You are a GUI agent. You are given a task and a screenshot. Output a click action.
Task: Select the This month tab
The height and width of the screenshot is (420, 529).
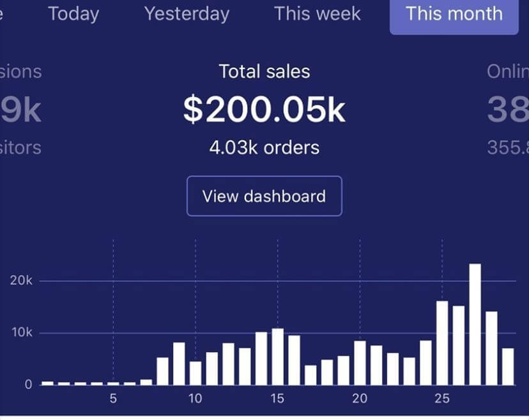click(x=454, y=14)
